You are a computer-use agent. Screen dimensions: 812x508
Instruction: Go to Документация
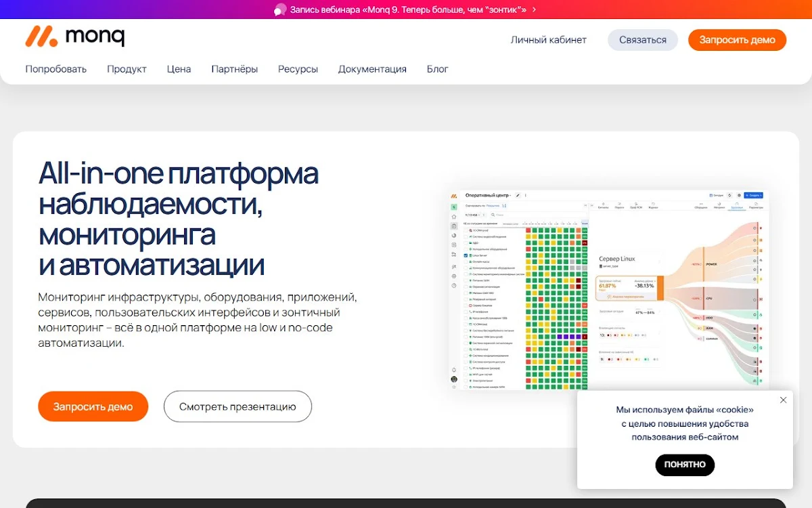[x=372, y=69]
